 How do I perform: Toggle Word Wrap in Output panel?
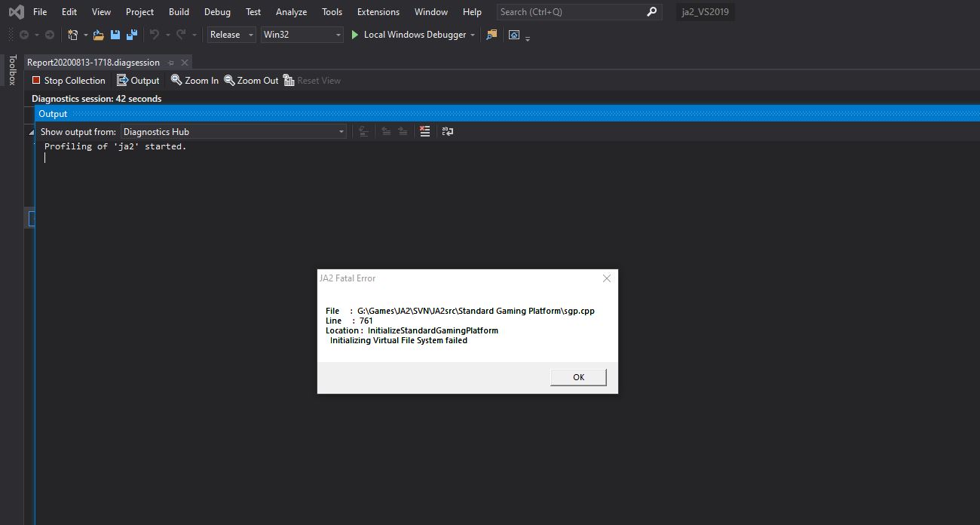(x=448, y=131)
